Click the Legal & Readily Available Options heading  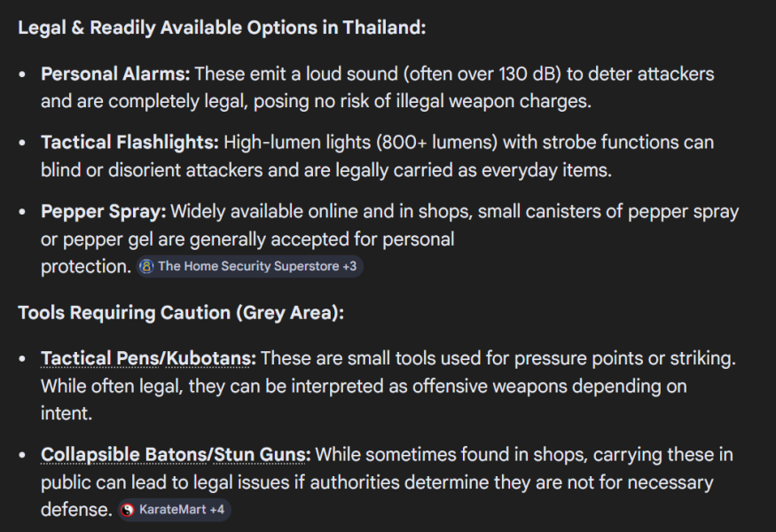click(x=222, y=27)
